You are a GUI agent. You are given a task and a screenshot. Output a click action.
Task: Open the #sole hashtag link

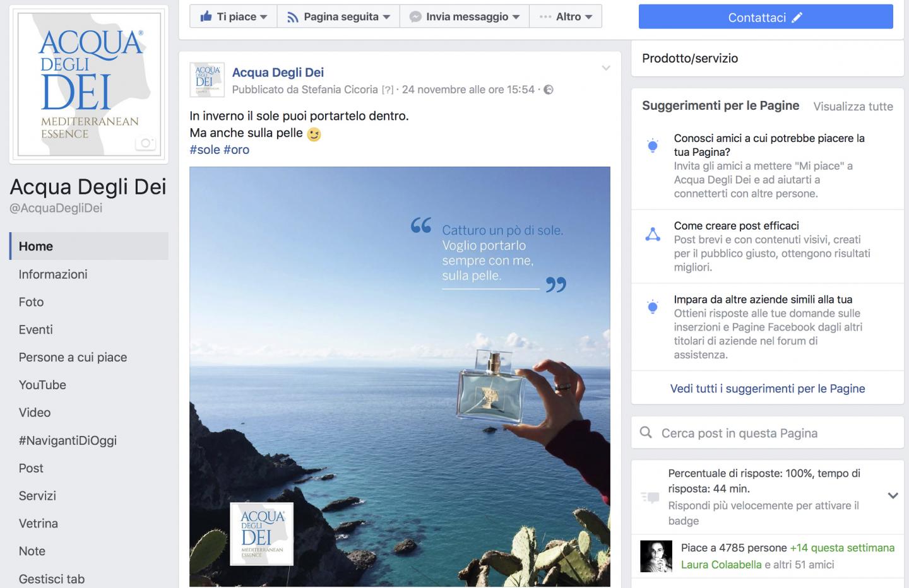pyautogui.click(x=205, y=150)
